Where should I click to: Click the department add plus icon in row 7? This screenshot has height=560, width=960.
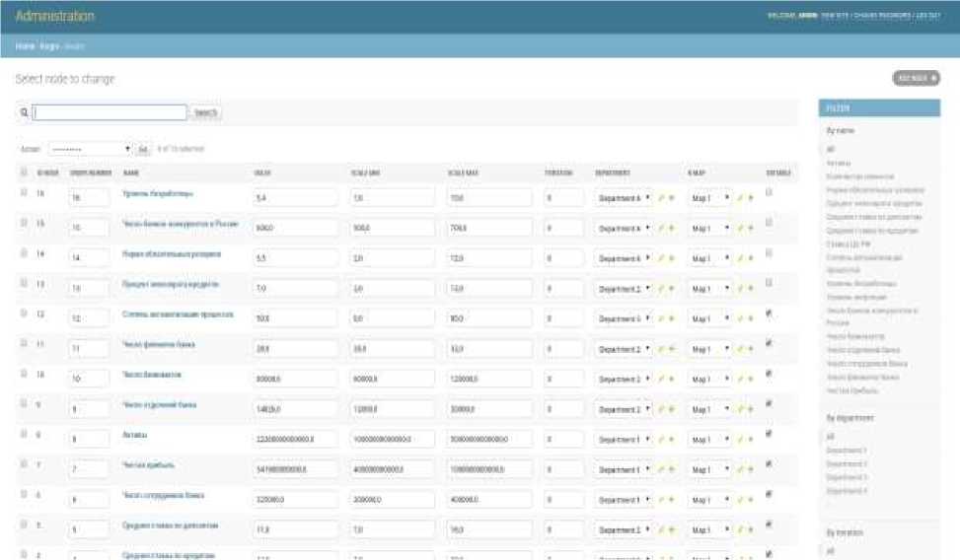click(671, 470)
